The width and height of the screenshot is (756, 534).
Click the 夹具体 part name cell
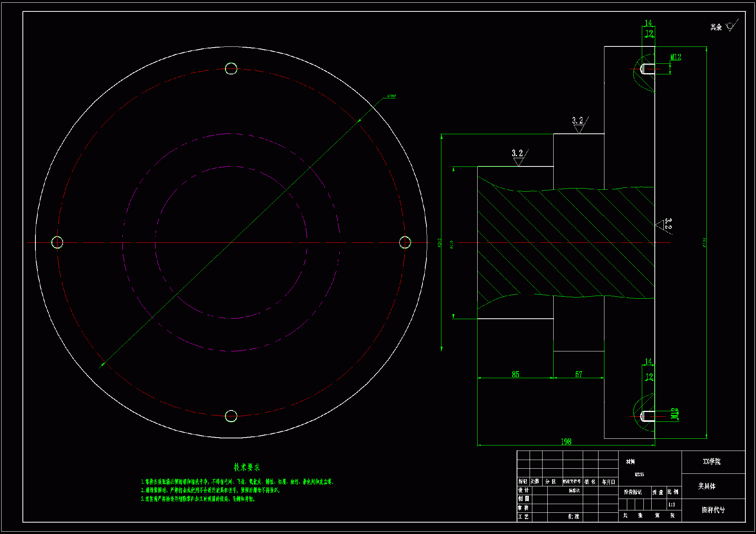click(707, 486)
